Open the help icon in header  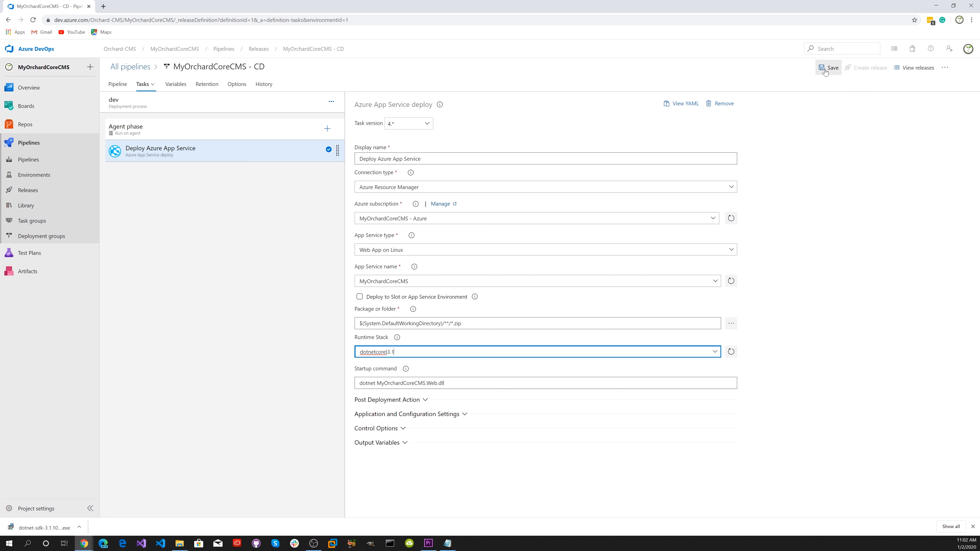(930, 49)
